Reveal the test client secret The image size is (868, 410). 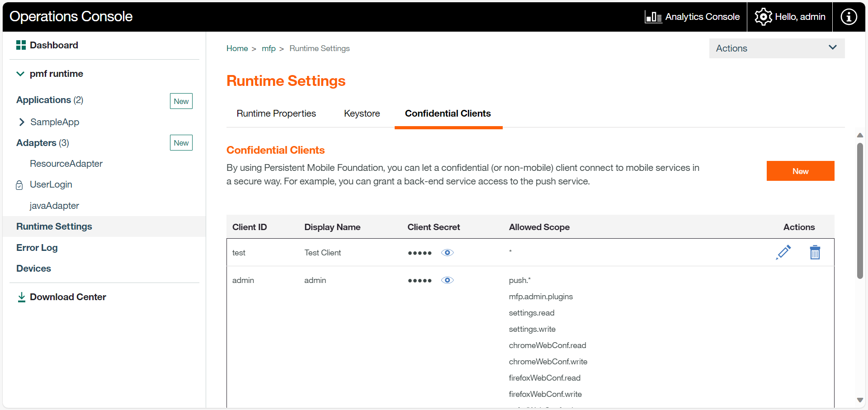447,253
